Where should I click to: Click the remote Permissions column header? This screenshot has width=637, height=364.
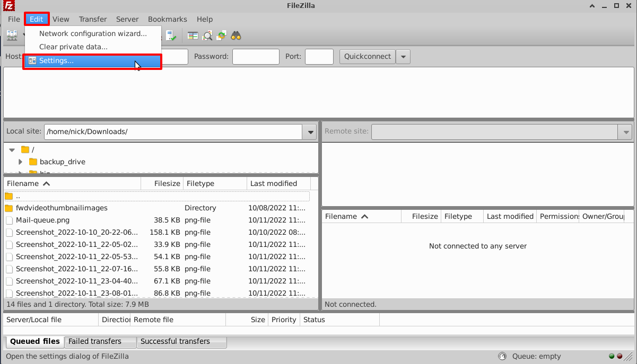tap(558, 216)
